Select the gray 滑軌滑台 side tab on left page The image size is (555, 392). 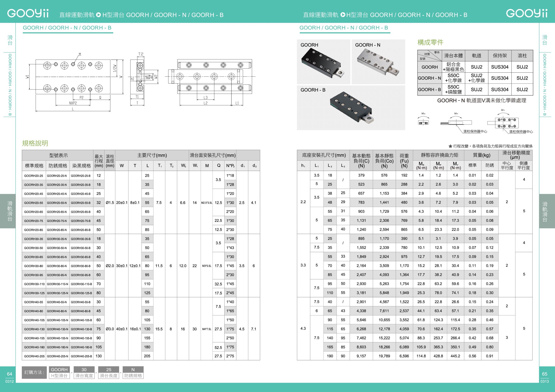click(x=8, y=211)
